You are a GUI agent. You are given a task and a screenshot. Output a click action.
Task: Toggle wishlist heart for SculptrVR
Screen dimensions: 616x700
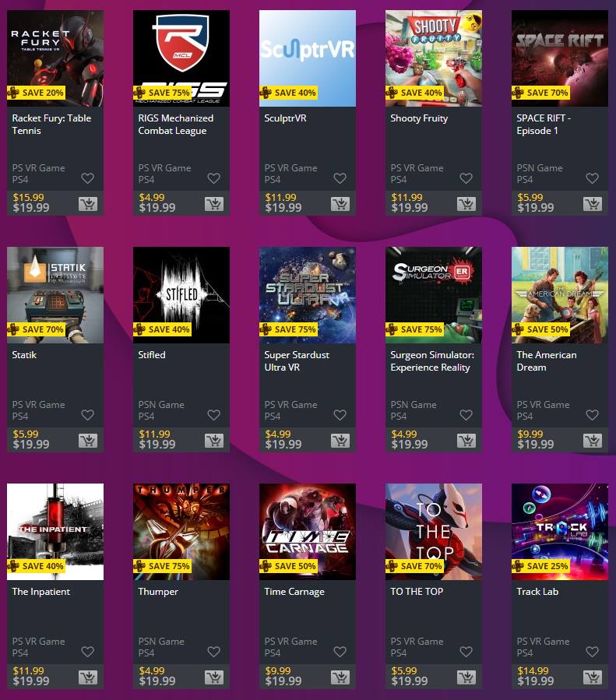[x=340, y=178]
